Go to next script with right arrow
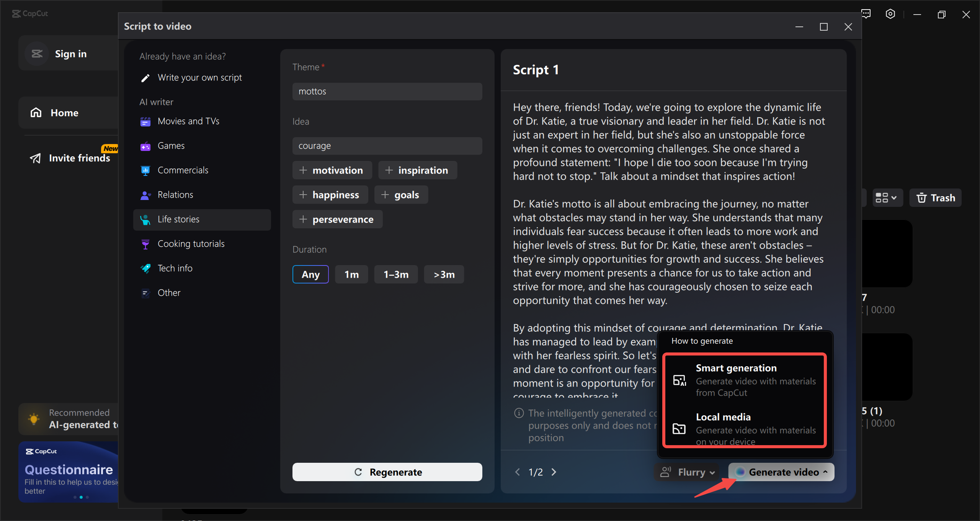The height and width of the screenshot is (521, 980). point(554,472)
